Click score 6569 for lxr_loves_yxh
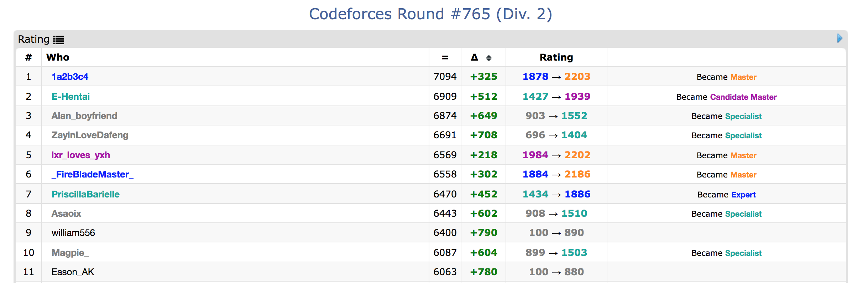The image size is (868, 283). tap(445, 155)
